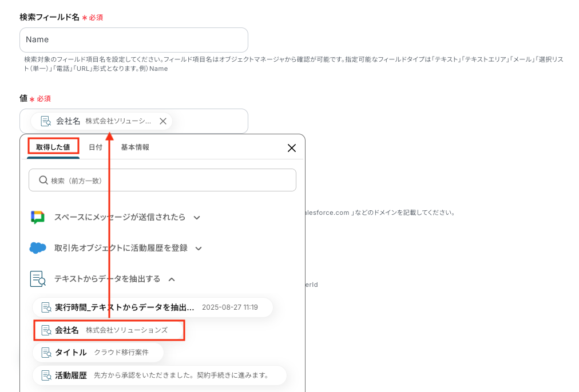
Task: Click the 株式会社ソリューシ... text in the chip
Action: coord(118,121)
